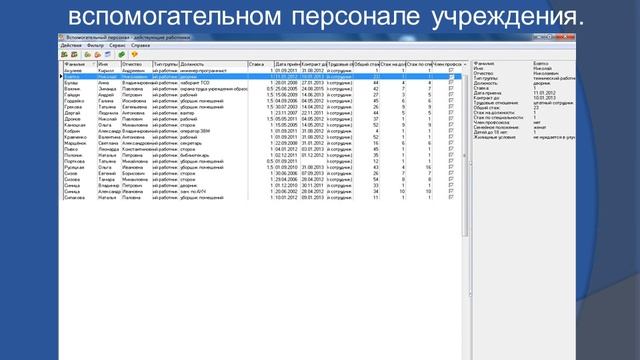Screen dimensions: 640x360
Task: Toggle union checkbox in the highlighted Николай row
Action: coord(451,77)
